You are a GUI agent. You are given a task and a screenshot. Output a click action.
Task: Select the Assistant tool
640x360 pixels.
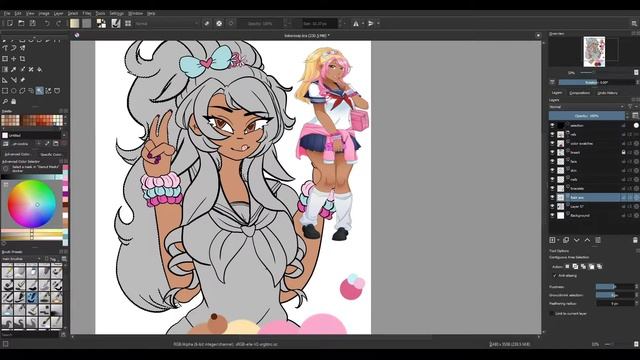coord(5,80)
